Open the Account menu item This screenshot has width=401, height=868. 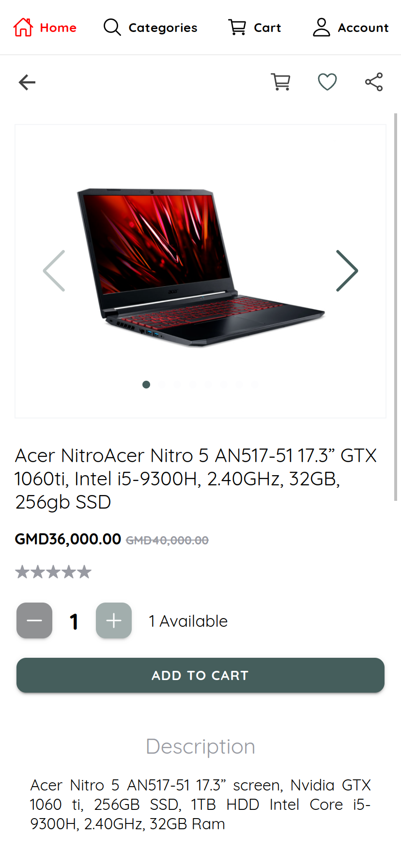(351, 28)
